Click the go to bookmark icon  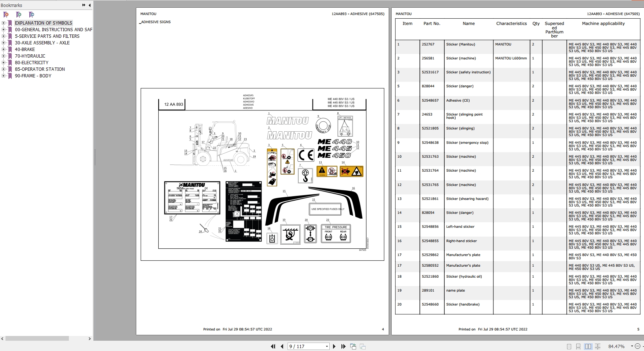click(x=32, y=15)
